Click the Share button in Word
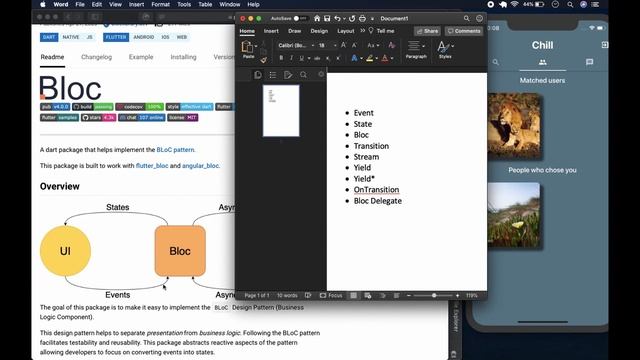This screenshot has height=360, width=640. tap(427, 31)
